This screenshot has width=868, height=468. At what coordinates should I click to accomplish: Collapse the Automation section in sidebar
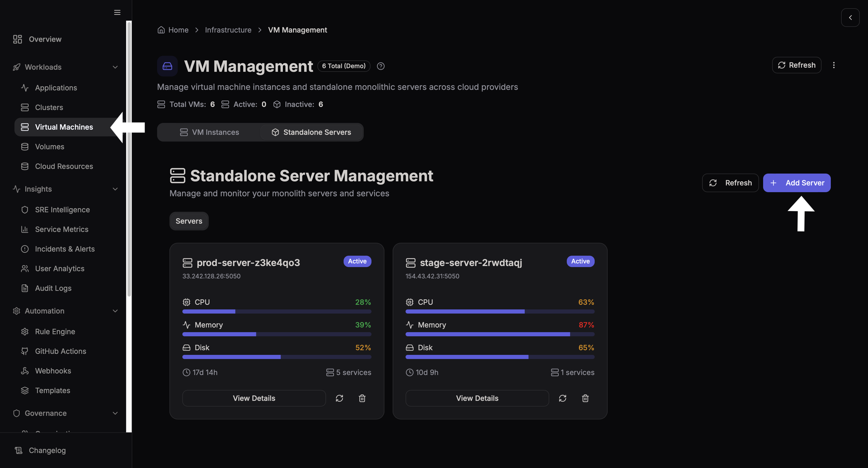115,311
